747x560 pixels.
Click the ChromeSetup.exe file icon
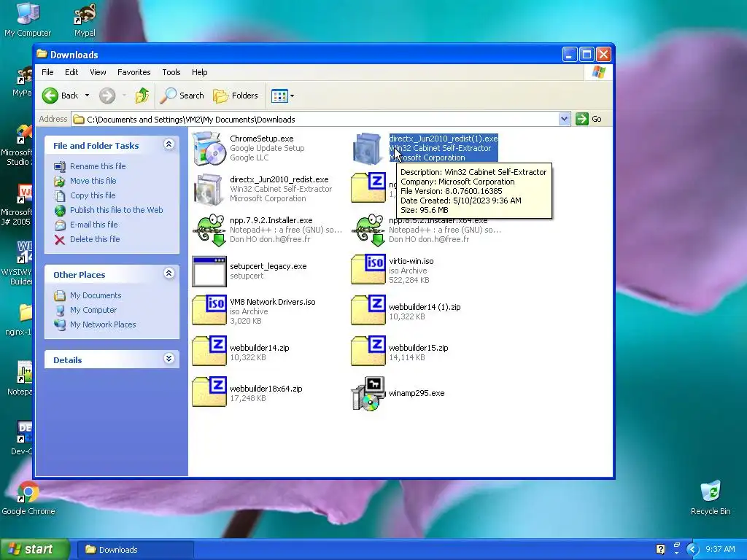coord(209,148)
